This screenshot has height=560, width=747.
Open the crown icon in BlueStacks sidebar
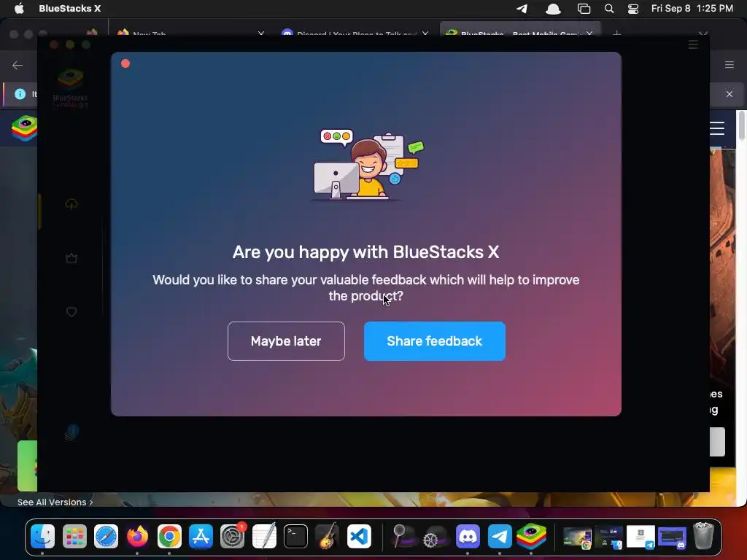coord(71,258)
